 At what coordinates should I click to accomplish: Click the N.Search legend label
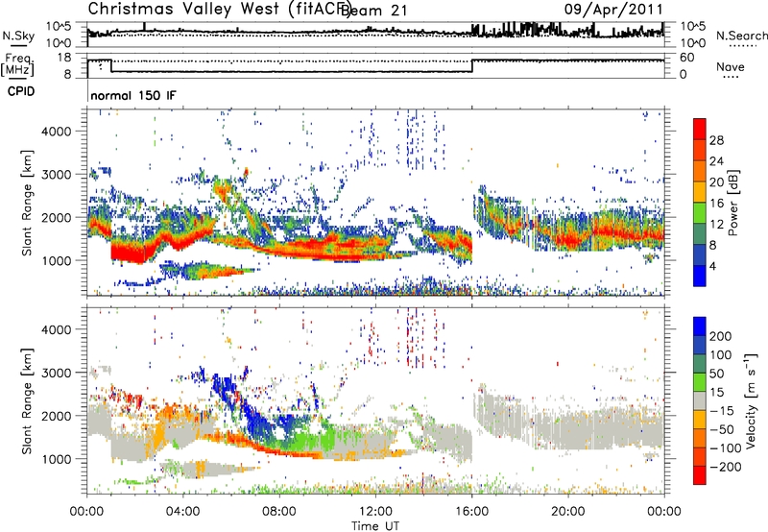(741, 36)
